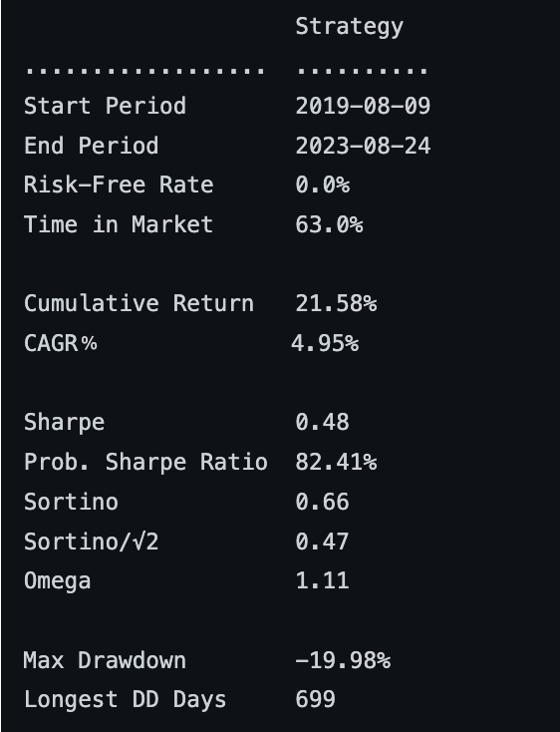The image size is (560, 732).
Task: Click the Cumulative Return label
Action: 139,303
